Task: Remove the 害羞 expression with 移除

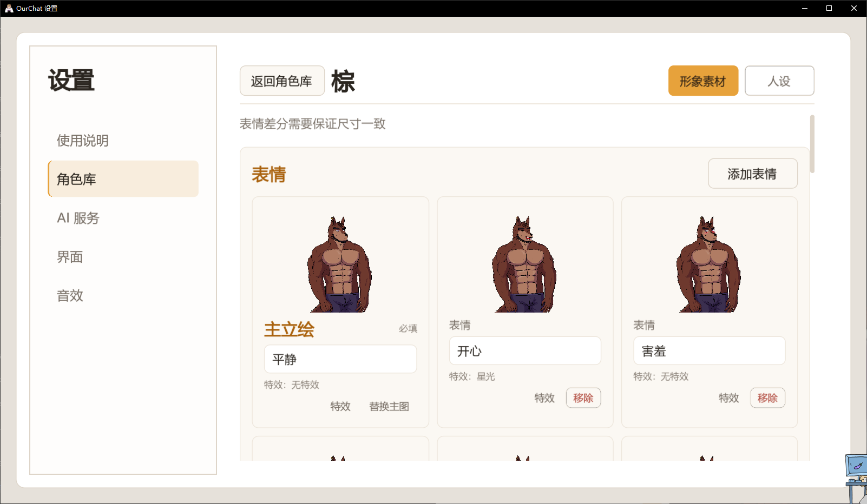Action: click(767, 398)
